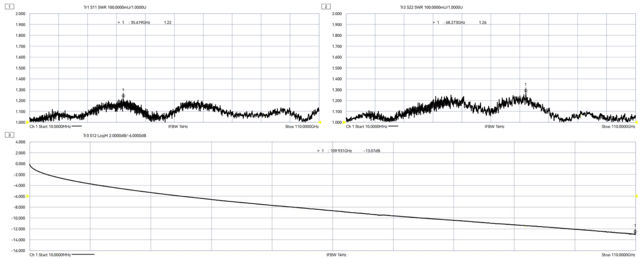
Task: Click the 1.22 marker value in window 1
Action: click(x=168, y=22)
